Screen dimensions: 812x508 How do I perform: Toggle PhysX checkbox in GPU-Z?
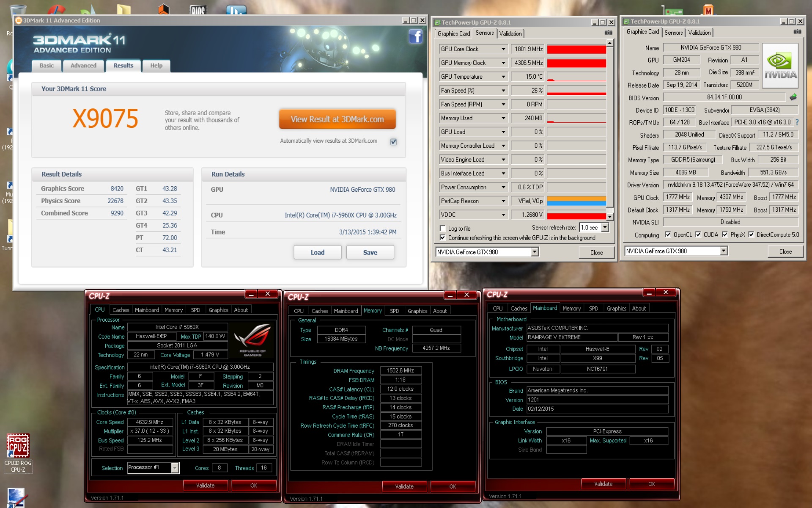point(725,235)
